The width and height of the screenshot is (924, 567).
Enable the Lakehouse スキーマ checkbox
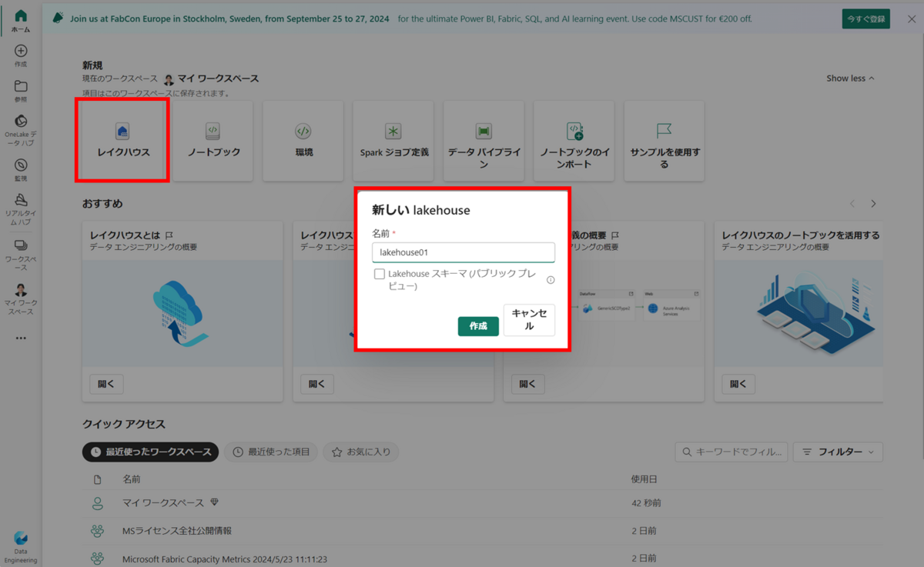[x=380, y=274]
